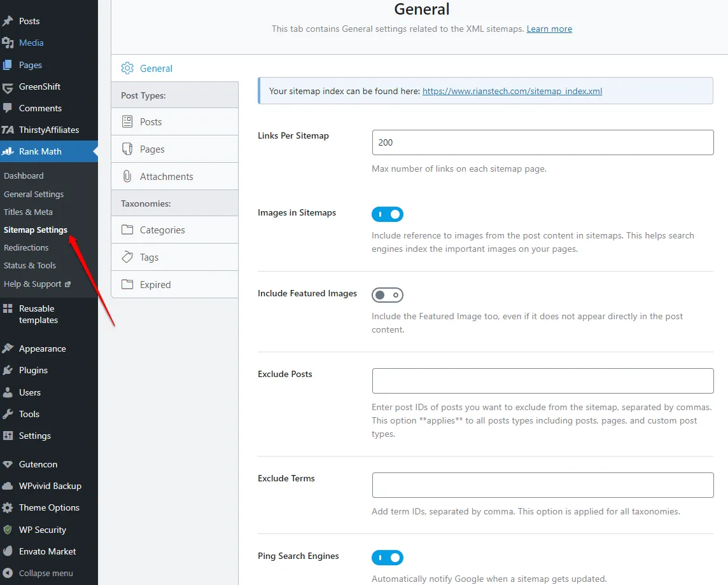The width and height of the screenshot is (728, 585).
Task: Open the ThirstyAffiliates plugin icon
Action: [9, 130]
